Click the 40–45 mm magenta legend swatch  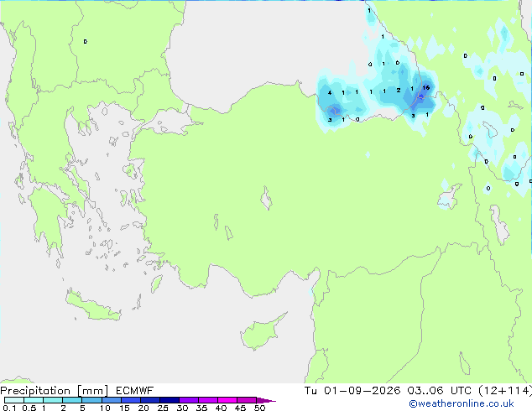tap(227, 400)
